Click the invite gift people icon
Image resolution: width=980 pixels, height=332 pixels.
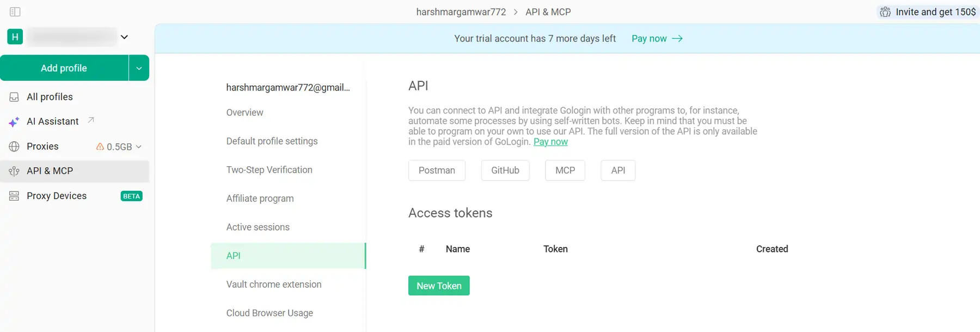(885, 12)
